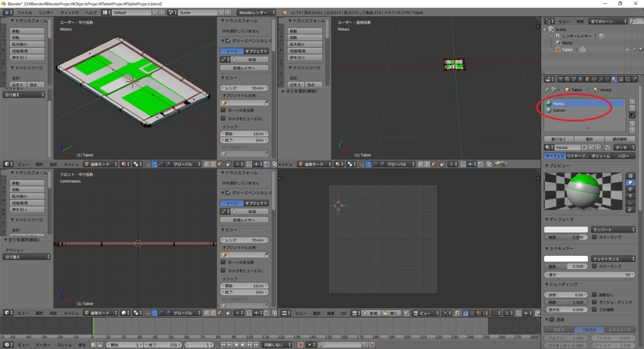Move material slot up in list

(633, 124)
